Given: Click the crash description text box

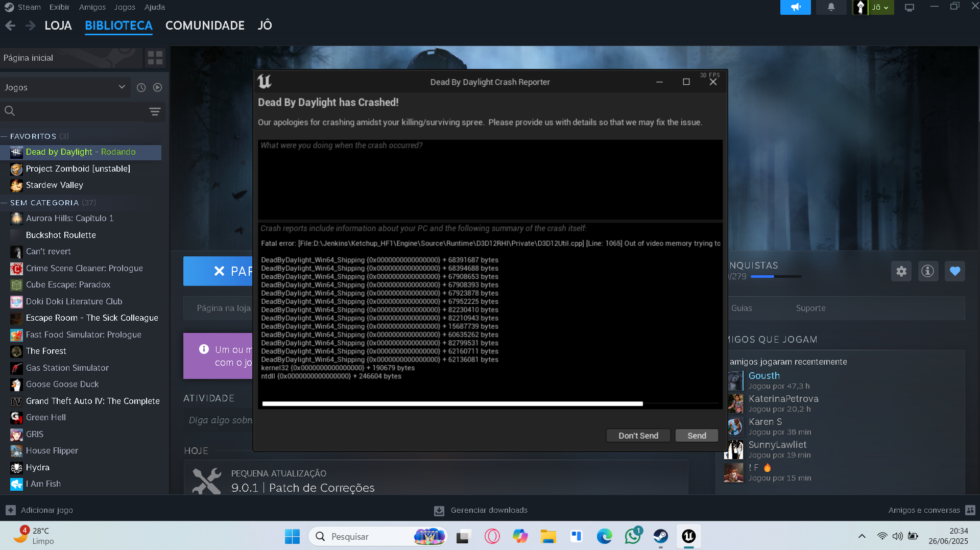Looking at the screenshot, I should [x=490, y=180].
